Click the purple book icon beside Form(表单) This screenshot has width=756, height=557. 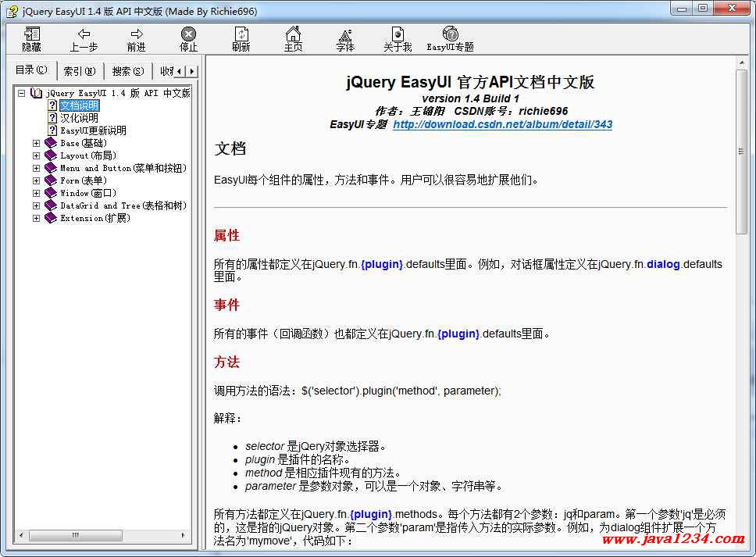(51, 180)
